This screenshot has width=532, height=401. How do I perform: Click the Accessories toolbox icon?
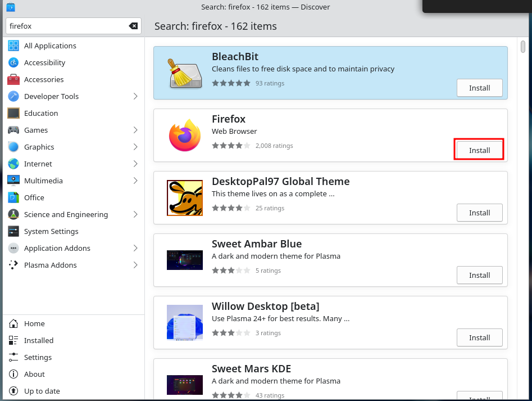[x=13, y=79]
